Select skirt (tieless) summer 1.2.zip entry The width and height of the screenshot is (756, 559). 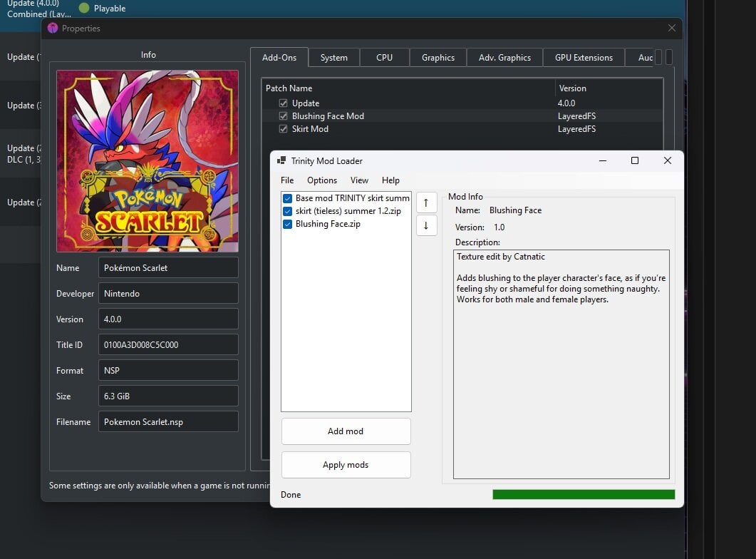point(348,211)
